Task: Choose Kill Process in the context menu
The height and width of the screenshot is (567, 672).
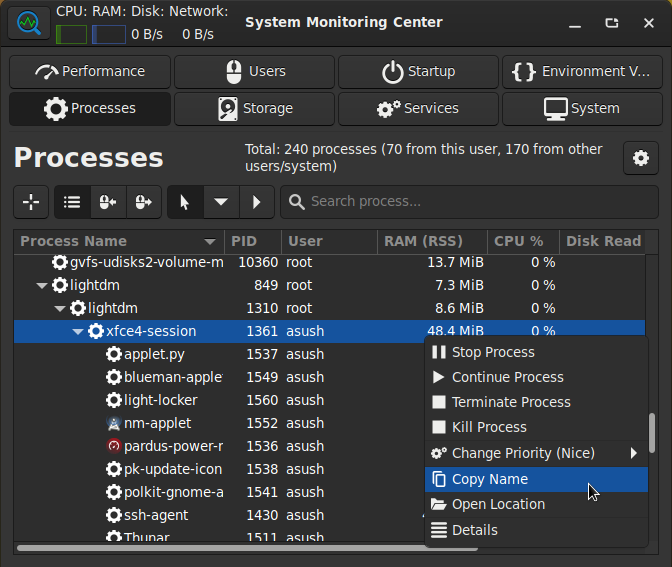Action: click(x=488, y=427)
